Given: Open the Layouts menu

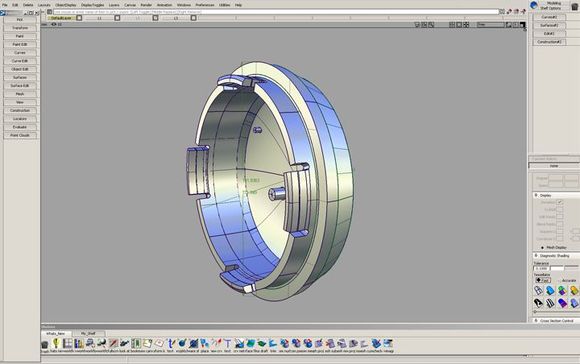Looking at the screenshot, I should click(44, 5).
